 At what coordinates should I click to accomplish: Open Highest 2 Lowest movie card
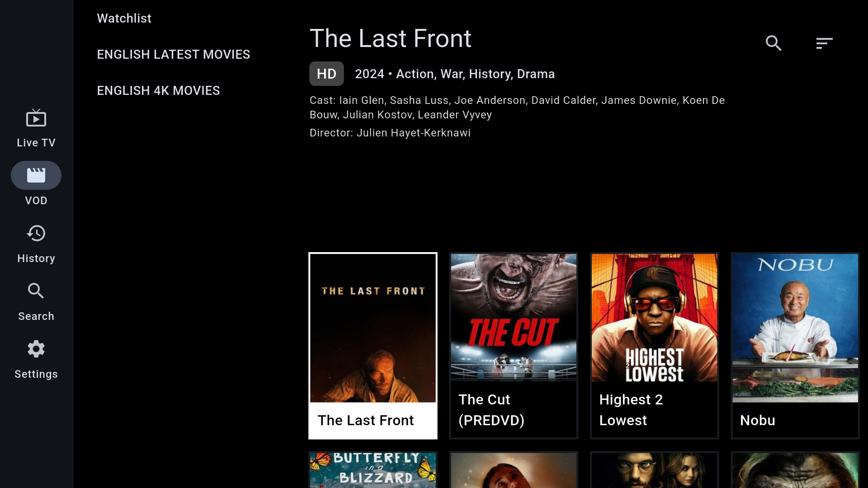[x=654, y=346]
